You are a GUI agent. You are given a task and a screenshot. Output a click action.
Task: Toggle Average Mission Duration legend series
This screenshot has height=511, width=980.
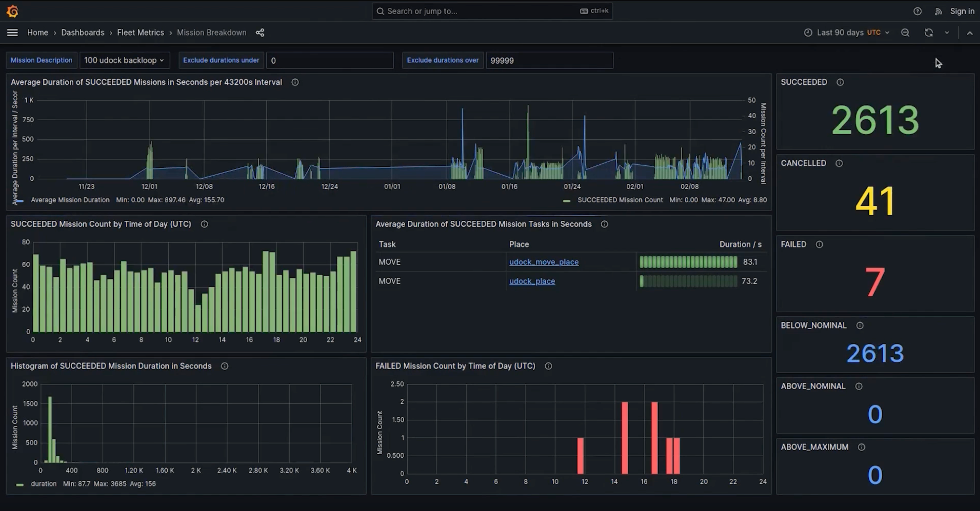[70, 200]
